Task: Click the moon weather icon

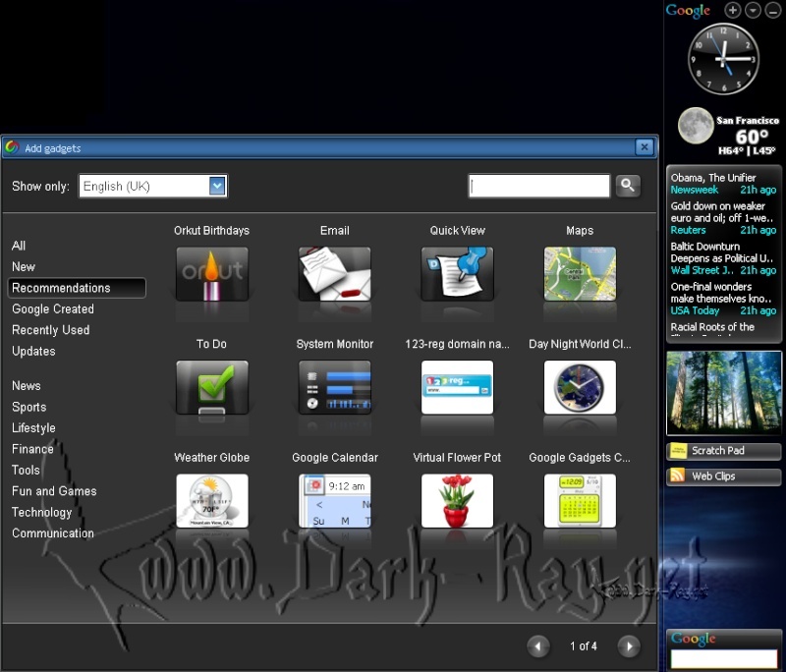Action: [x=696, y=126]
